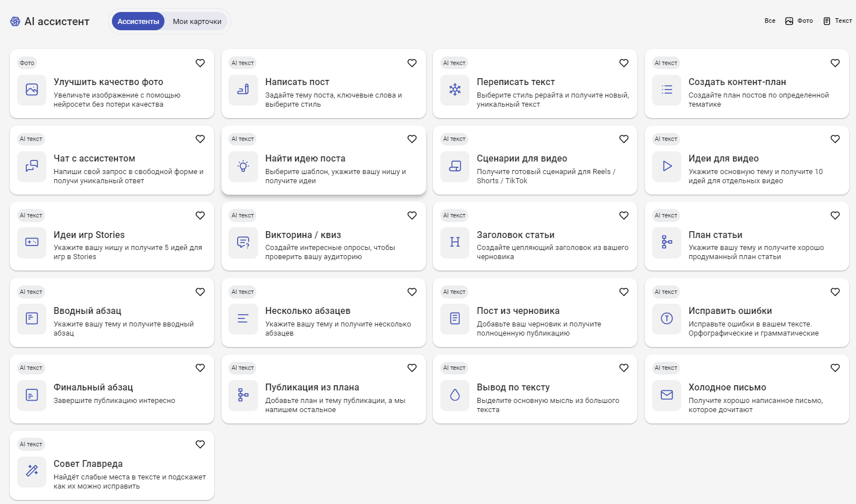
Task: Click the gamepad icon on Идеи игр Stories
Action: click(x=32, y=242)
